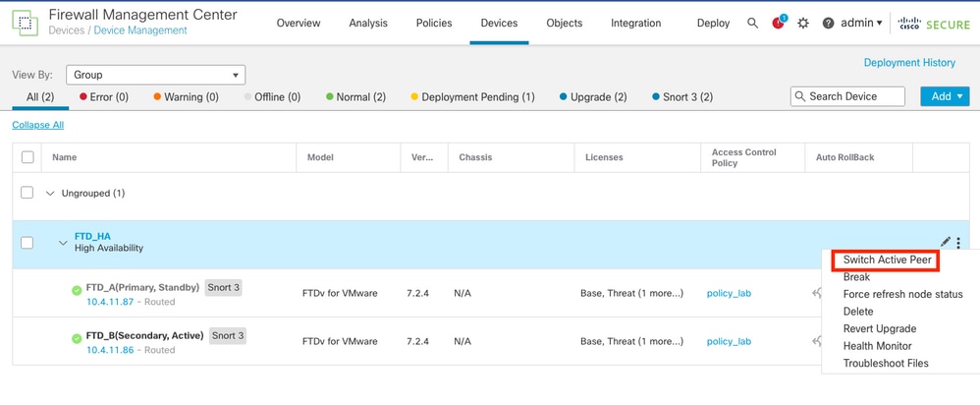980x405 pixels.
Task: Click the Device Management breadcrumb link
Action: tap(140, 30)
